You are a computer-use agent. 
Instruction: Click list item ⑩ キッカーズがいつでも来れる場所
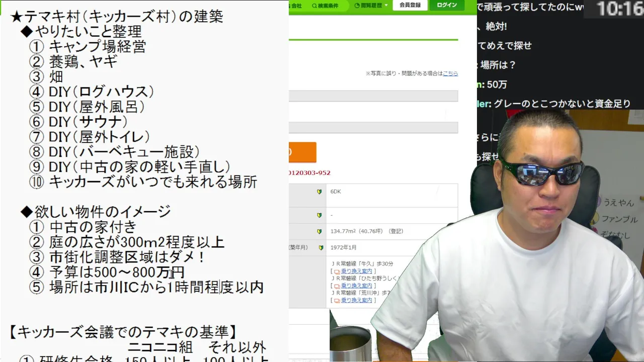(x=143, y=182)
